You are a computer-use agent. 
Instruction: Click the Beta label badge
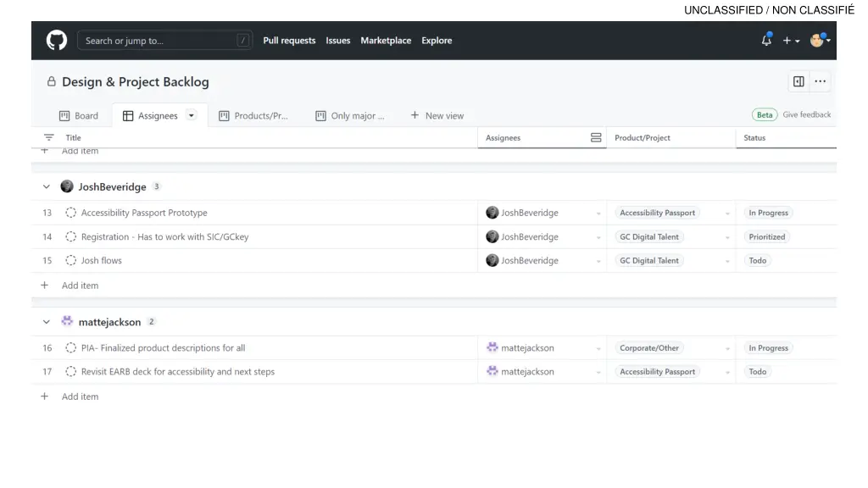(x=765, y=114)
